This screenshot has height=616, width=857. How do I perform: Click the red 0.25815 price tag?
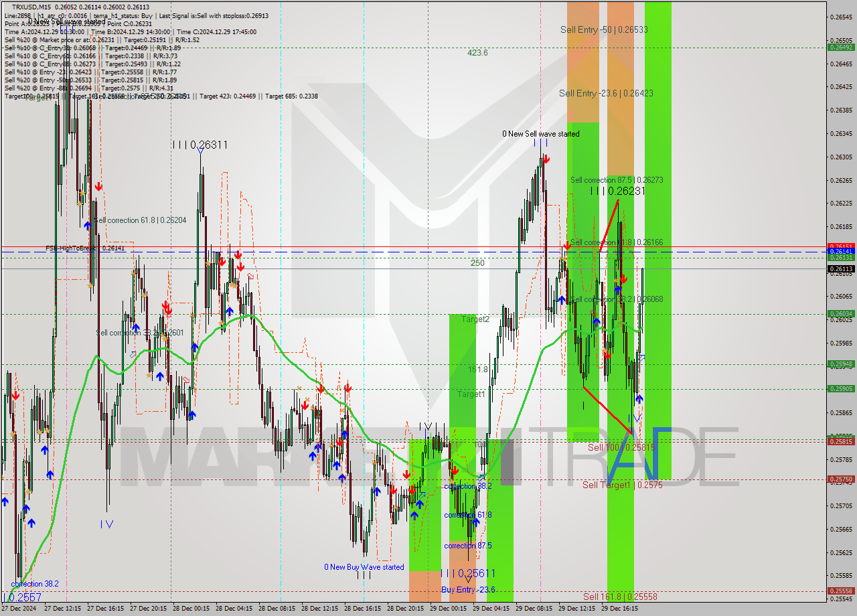point(841,441)
